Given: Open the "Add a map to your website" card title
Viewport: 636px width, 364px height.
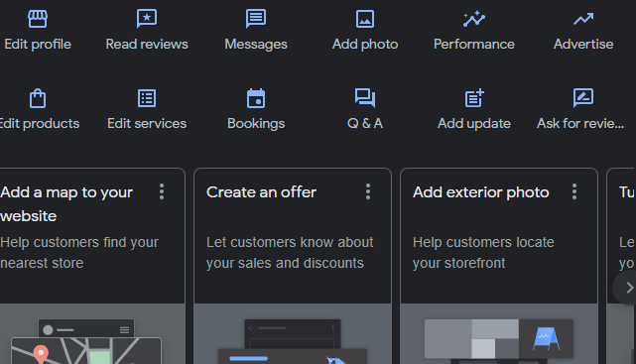Looking at the screenshot, I should tap(66, 204).
